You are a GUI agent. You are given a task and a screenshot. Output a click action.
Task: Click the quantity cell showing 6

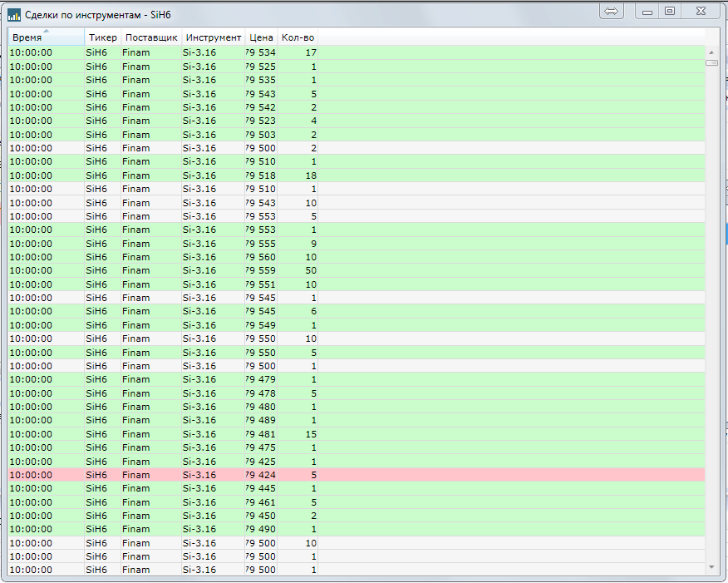click(298, 311)
